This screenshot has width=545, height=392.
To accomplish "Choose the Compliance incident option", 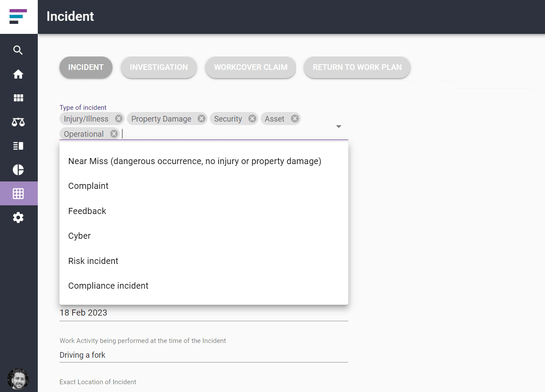I will pos(204,286).
